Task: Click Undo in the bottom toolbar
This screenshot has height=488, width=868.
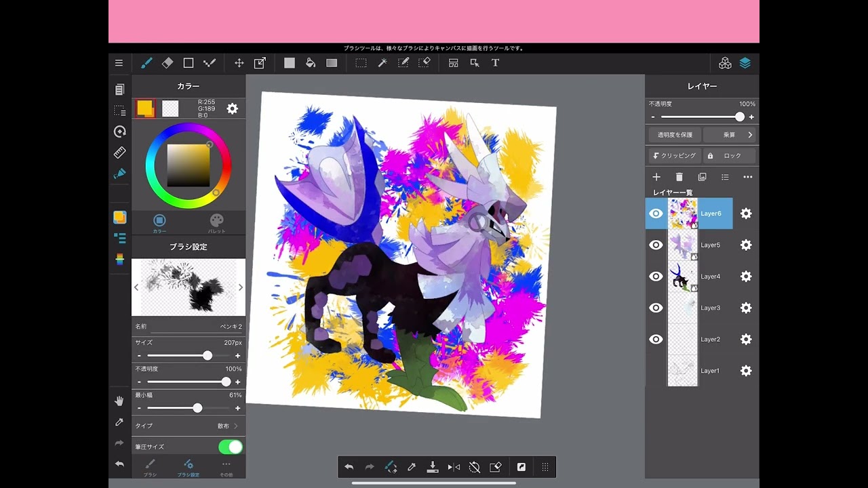Action: point(349,467)
